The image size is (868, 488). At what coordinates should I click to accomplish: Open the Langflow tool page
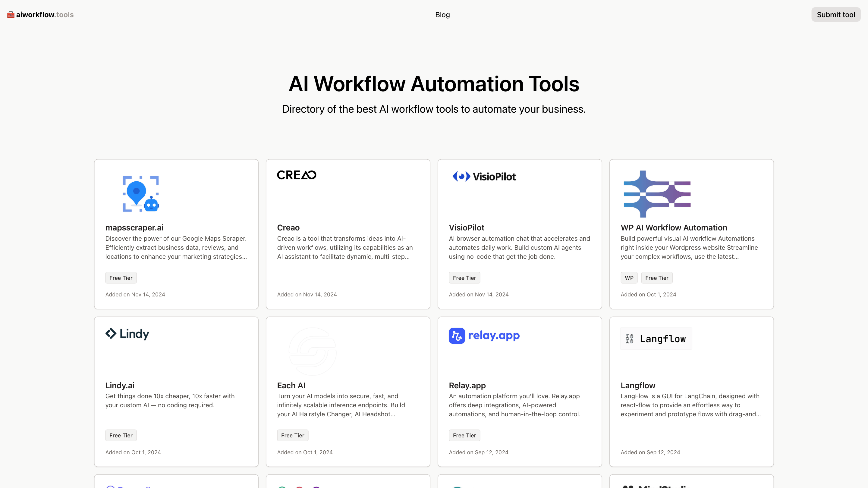[638, 385]
